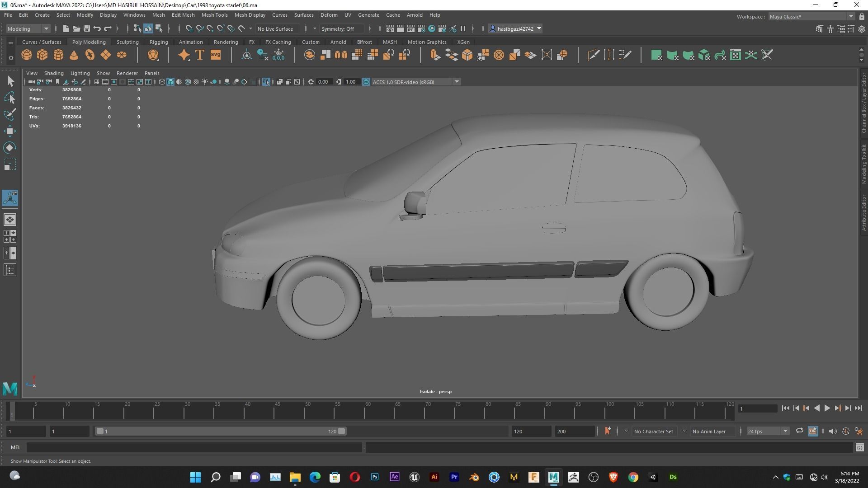Click the UV Editor checker shelf icon
Screen dimensions: 868x488
click(736, 55)
